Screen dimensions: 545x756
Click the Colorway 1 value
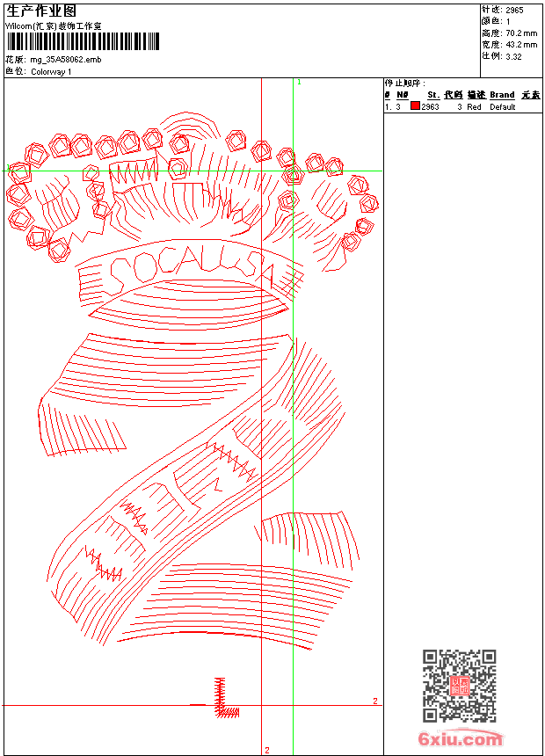[51, 72]
